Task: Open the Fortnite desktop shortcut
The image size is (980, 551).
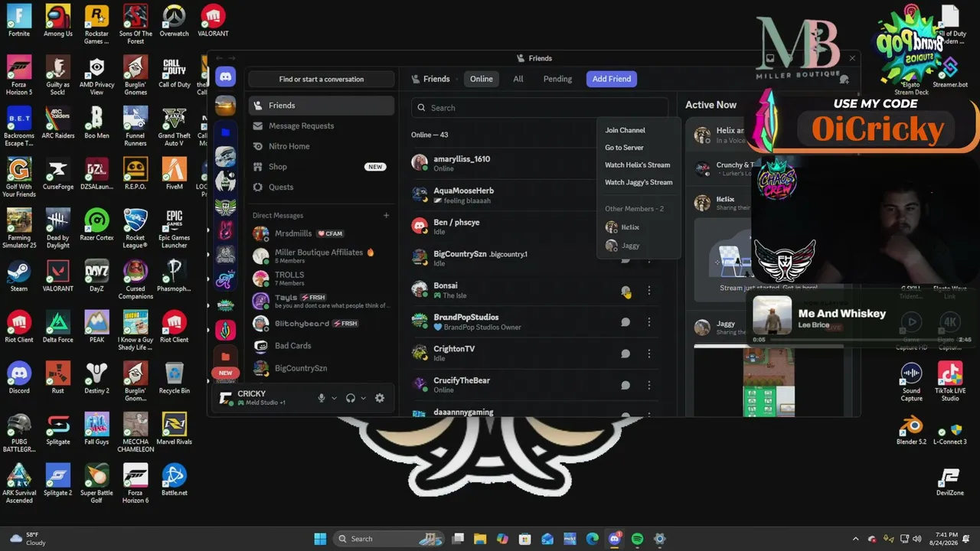Action: click(19, 21)
